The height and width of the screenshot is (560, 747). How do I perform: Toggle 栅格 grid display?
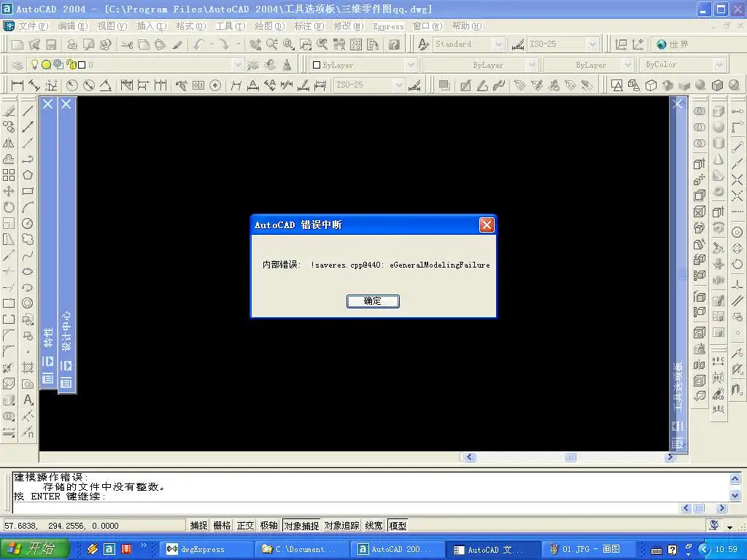pyautogui.click(x=222, y=525)
